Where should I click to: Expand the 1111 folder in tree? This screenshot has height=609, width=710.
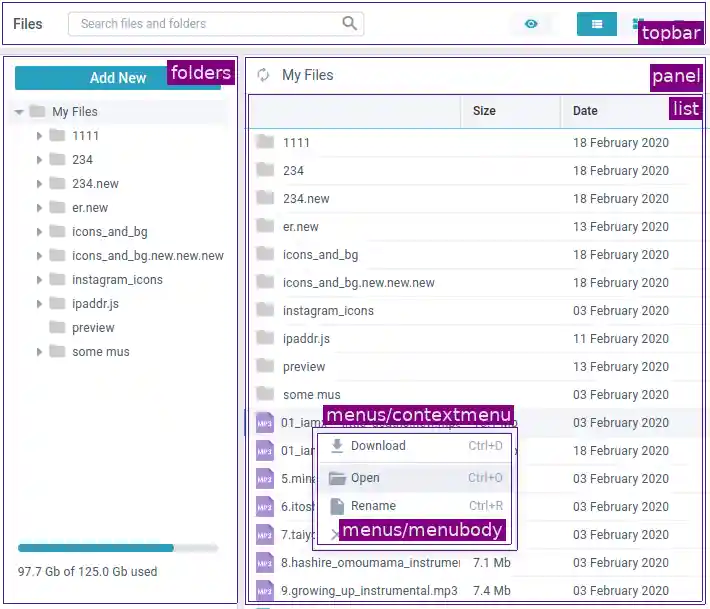pos(39,135)
